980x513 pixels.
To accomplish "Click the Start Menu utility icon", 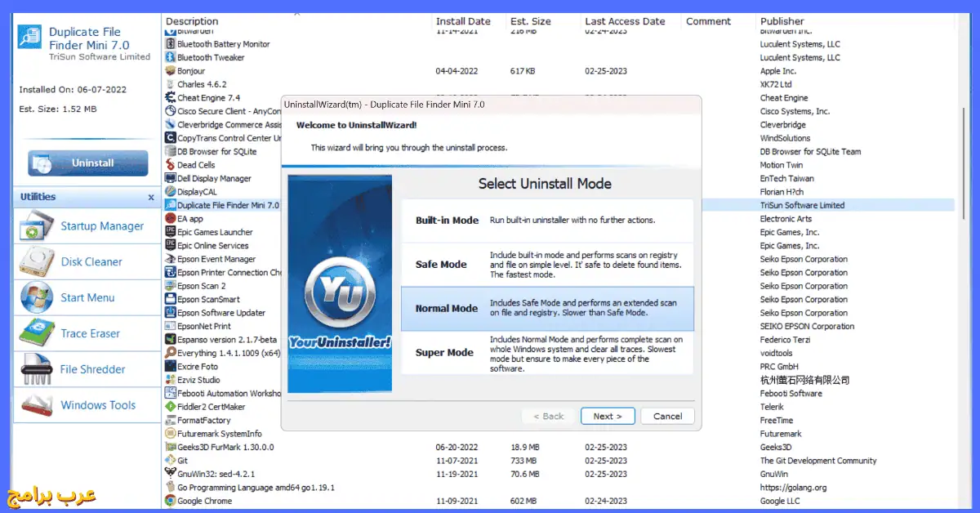I will point(36,298).
